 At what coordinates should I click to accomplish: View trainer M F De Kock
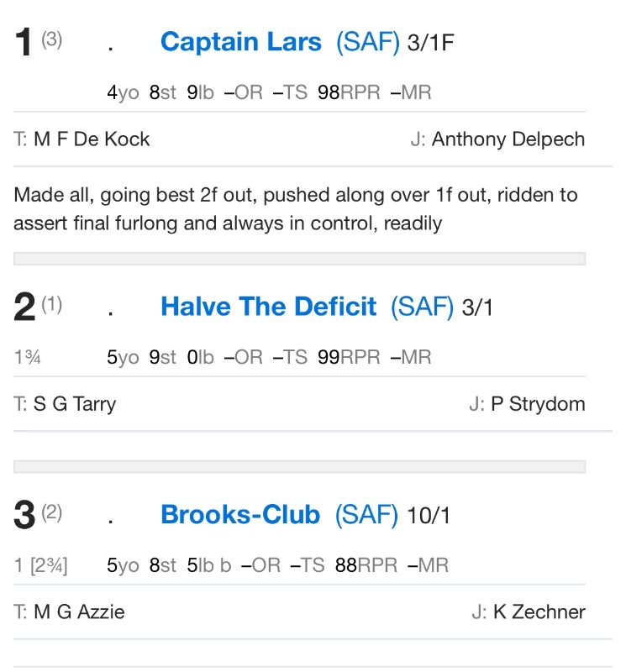92,139
